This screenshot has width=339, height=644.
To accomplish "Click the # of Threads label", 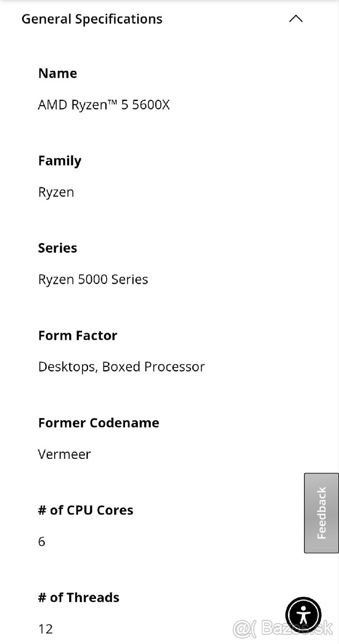I will coord(78,597).
